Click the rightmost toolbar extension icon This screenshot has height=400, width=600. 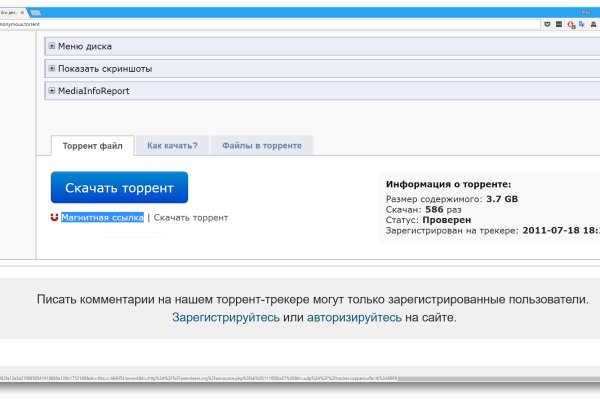coord(593,24)
